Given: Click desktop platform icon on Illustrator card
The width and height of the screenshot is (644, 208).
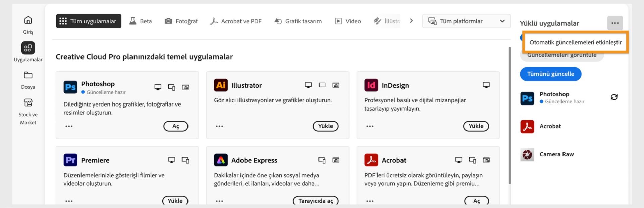Looking at the screenshot, I should pos(308,85).
